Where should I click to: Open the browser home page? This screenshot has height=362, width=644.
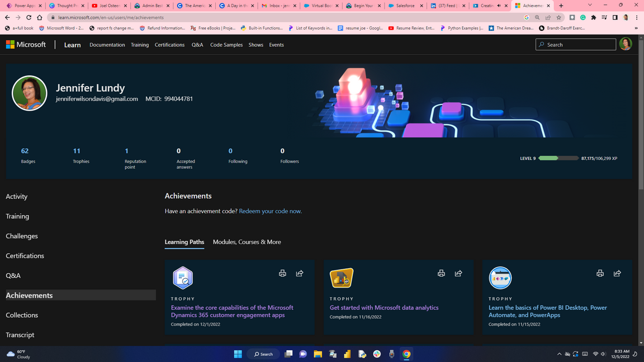40,18
